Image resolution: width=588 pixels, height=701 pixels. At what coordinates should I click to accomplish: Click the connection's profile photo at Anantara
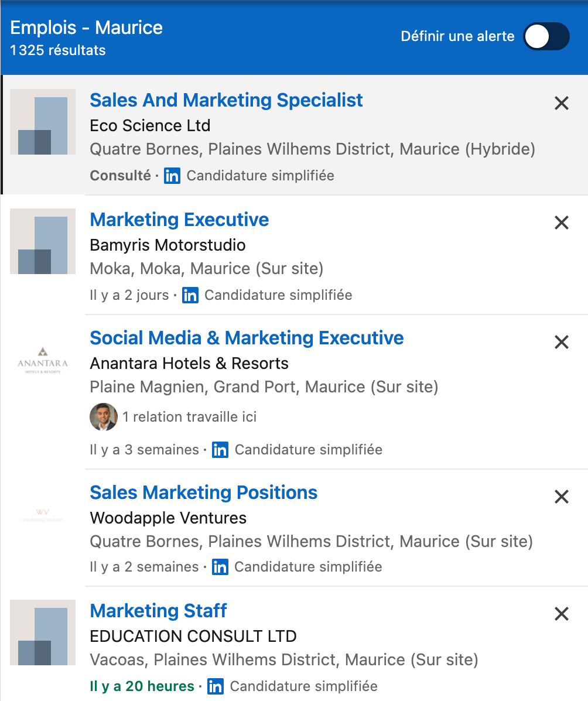point(103,417)
